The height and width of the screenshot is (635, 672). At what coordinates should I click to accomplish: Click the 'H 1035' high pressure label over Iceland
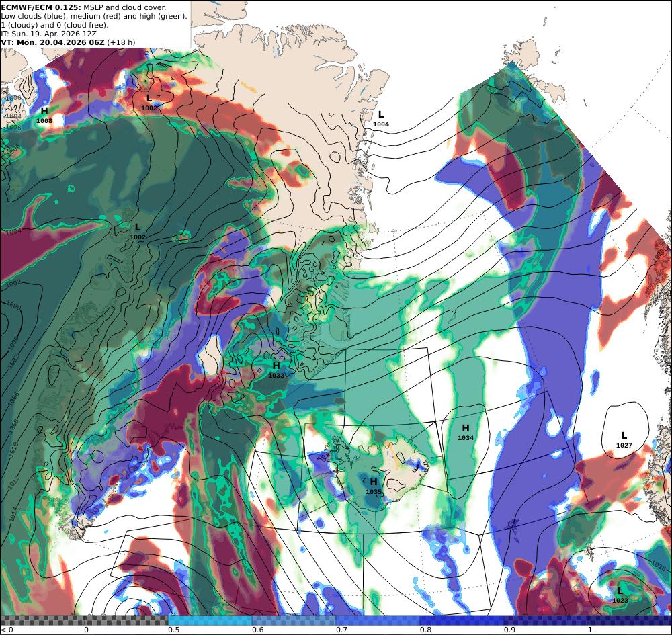[374, 486]
